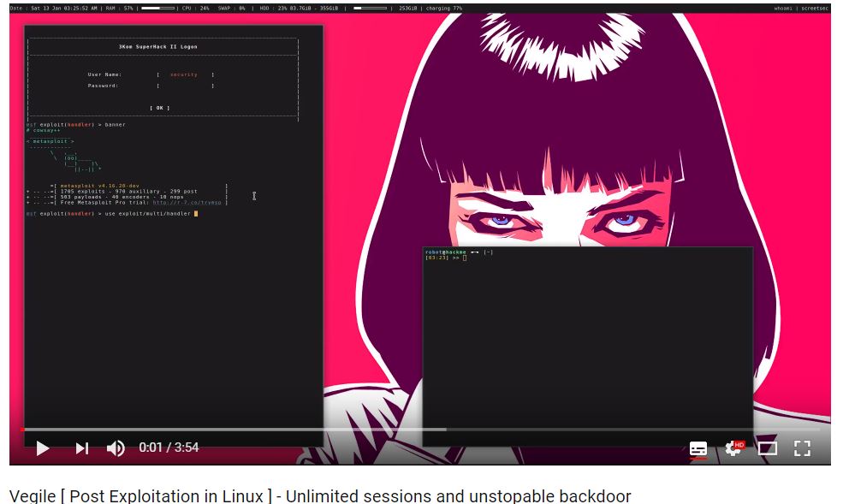The height and width of the screenshot is (504, 843).
Task: Switch to theater mode
Action: 767,448
